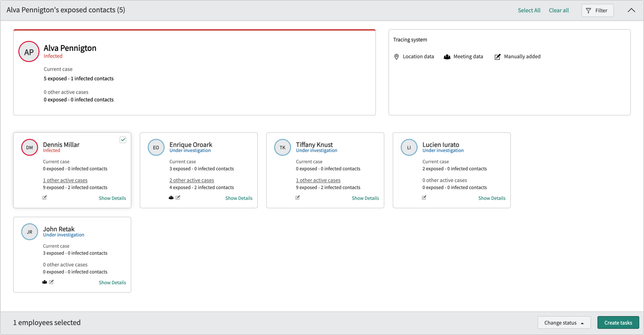
Task: Click Dennis Millar's Infected status label
Action: [52, 151]
